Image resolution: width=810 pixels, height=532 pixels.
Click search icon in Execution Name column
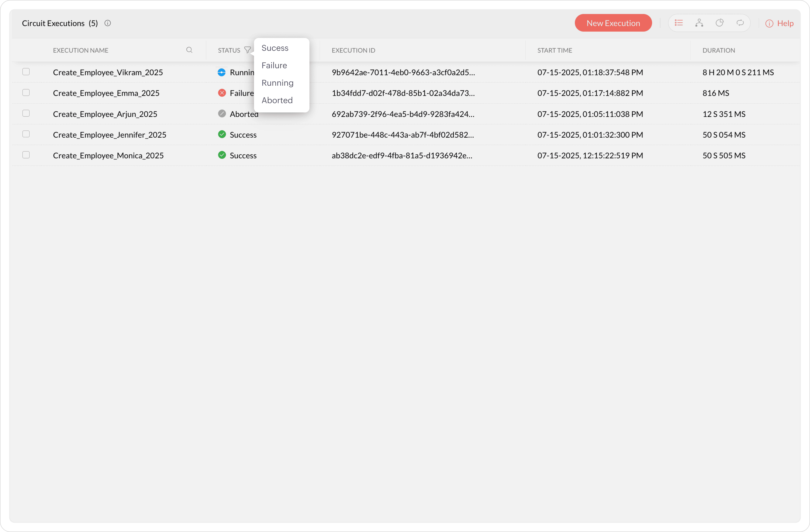click(x=189, y=50)
